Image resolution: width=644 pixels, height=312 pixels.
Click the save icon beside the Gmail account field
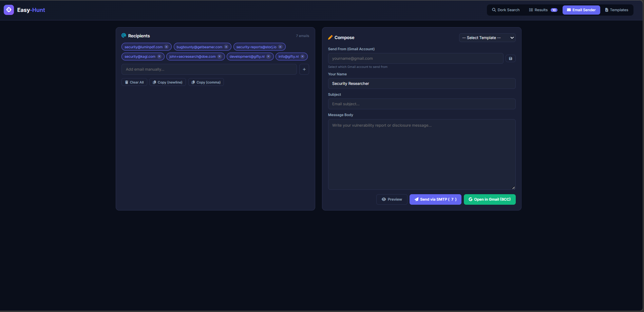coord(510,58)
